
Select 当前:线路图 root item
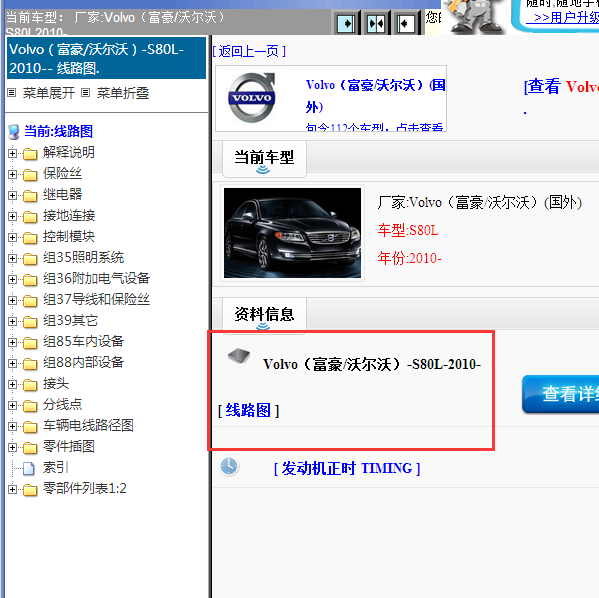(58, 131)
